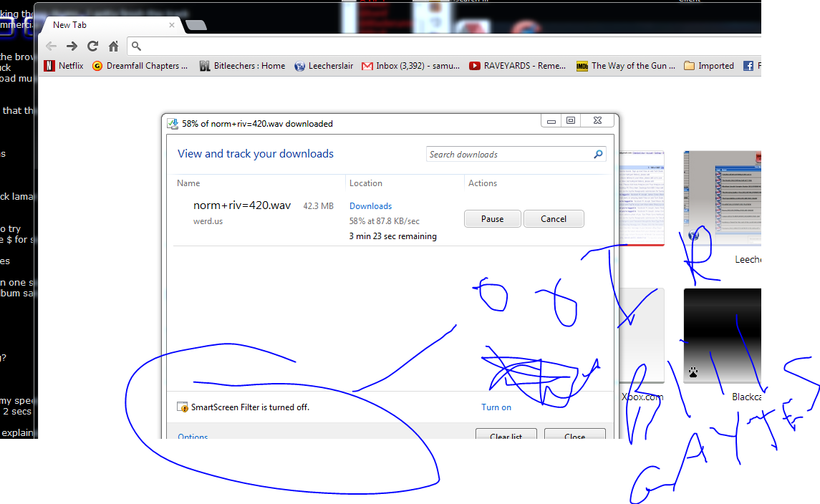Click the Location column header

(365, 183)
